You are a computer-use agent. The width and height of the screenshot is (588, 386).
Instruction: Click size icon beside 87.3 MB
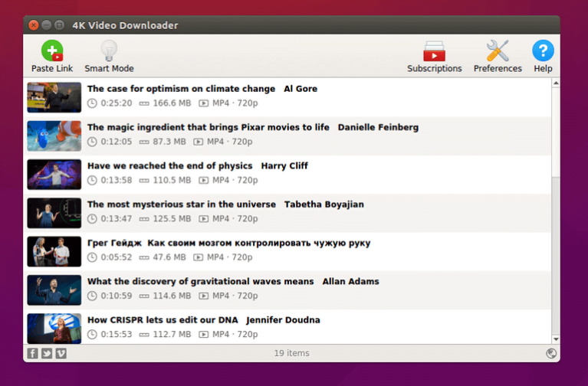point(144,142)
